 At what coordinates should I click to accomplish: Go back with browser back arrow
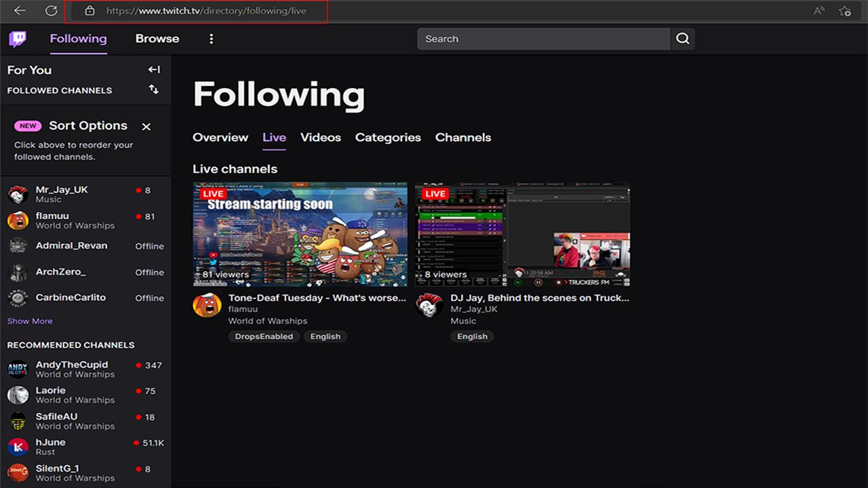(20, 11)
